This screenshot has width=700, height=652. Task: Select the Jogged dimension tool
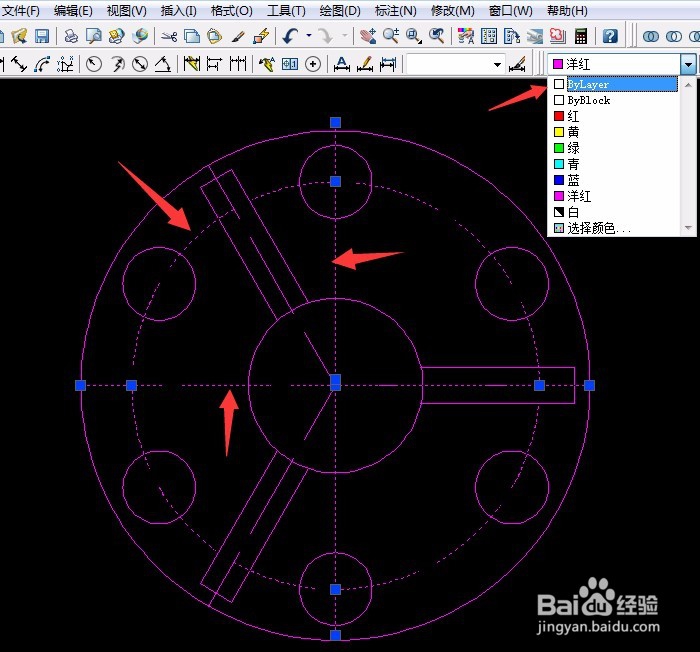click(117, 65)
